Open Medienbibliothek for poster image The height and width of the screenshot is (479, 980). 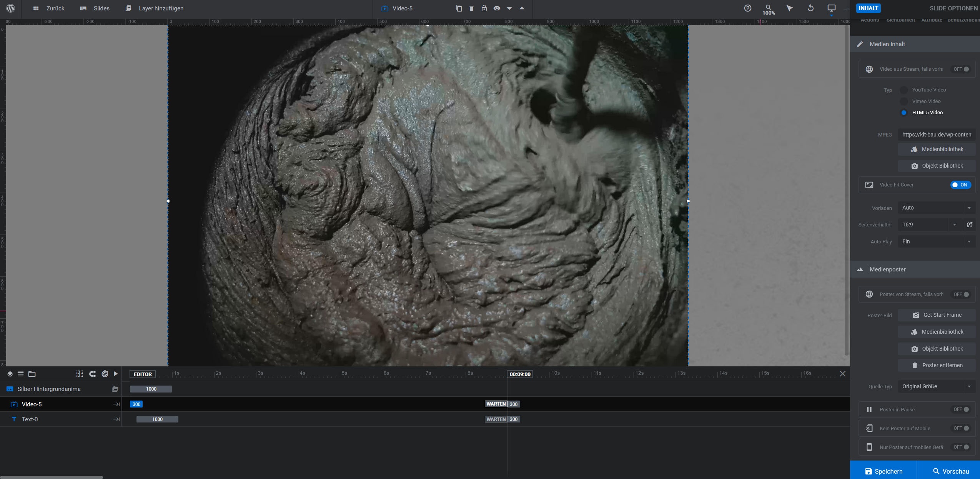[x=937, y=332]
